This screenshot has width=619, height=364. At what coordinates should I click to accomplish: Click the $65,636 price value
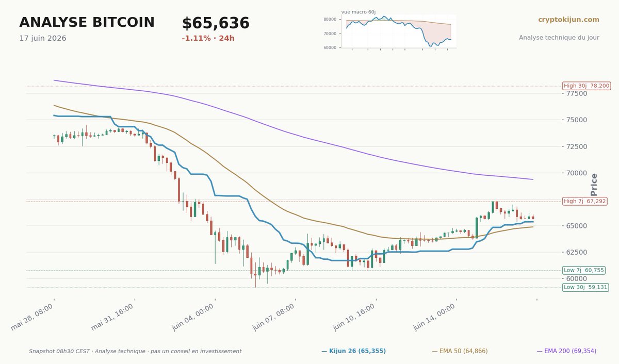[216, 23]
